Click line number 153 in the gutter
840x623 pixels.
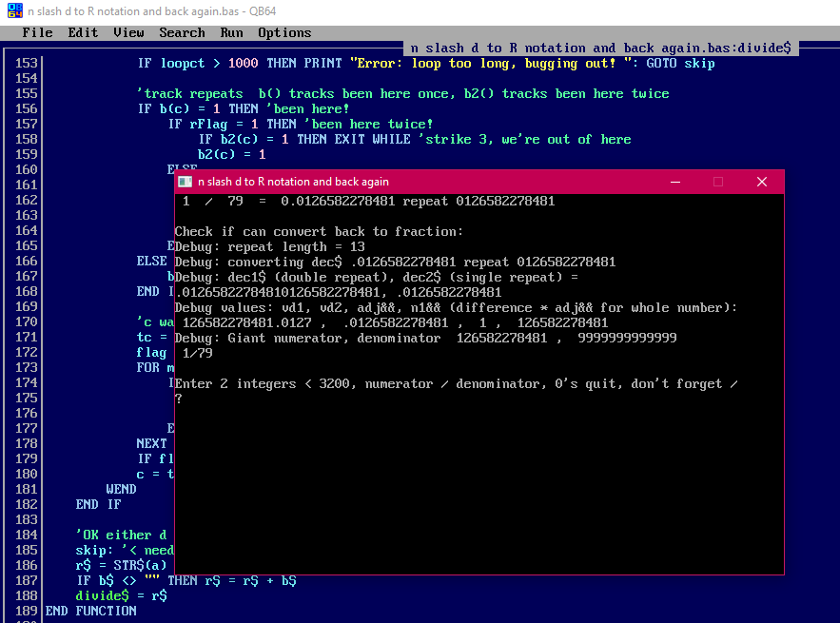click(x=27, y=64)
